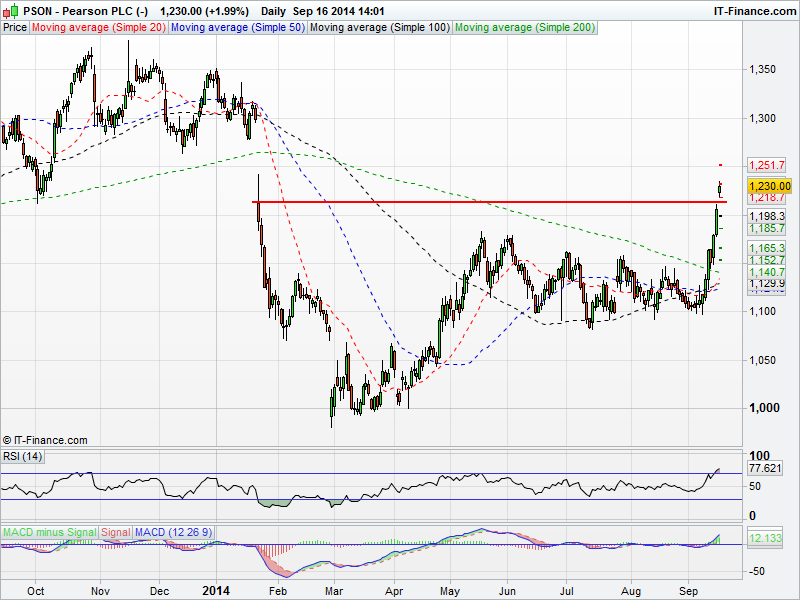Select the red 1,251.7 price marker

(x=767, y=165)
